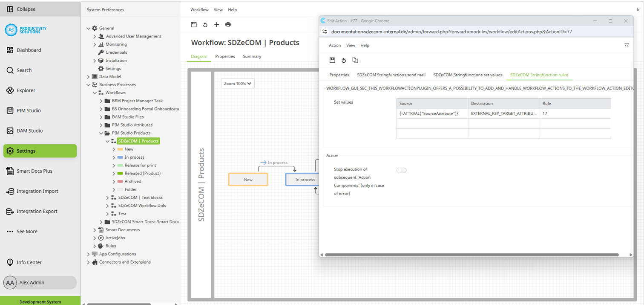The image size is (644, 305).
Task: Click the horizontal scrollbar in Edit Action window
Action: 471,255
